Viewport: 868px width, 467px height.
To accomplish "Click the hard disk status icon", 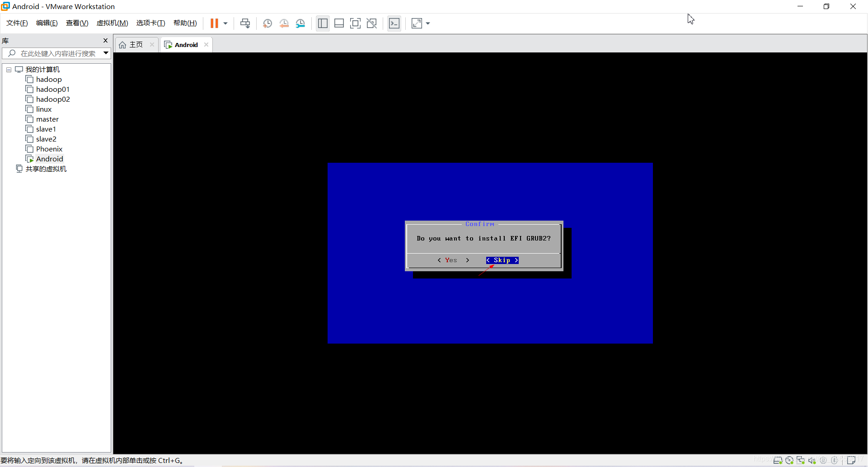I will click(778, 460).
